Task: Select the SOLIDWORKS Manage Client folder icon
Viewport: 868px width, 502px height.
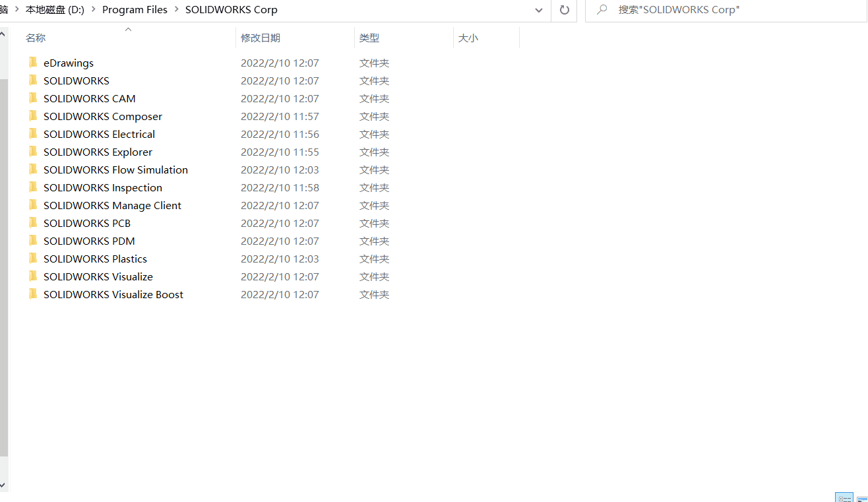Action: click(x=33, y=205)
